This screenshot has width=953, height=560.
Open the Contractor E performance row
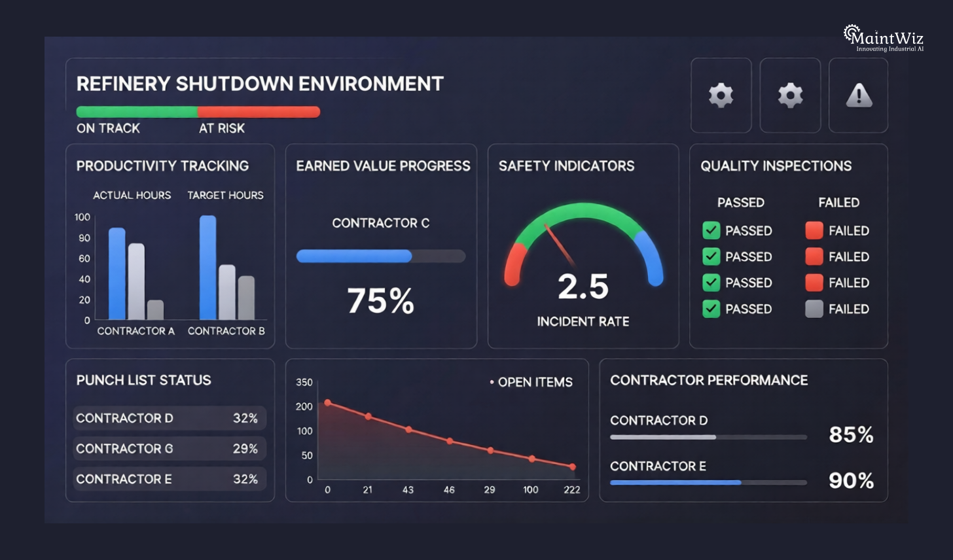(709, 474)
